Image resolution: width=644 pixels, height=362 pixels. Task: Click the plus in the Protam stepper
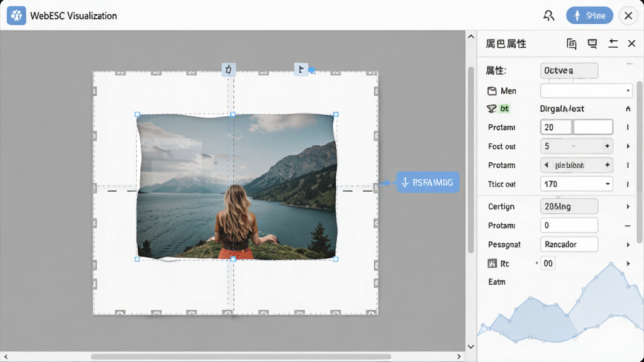[x=607, y=165]
